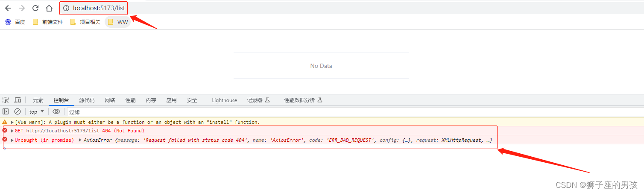Viewport: 644px width, 193px height.
Task: Open the 前端文件 bookmark folder
Action: pos(48,22)
